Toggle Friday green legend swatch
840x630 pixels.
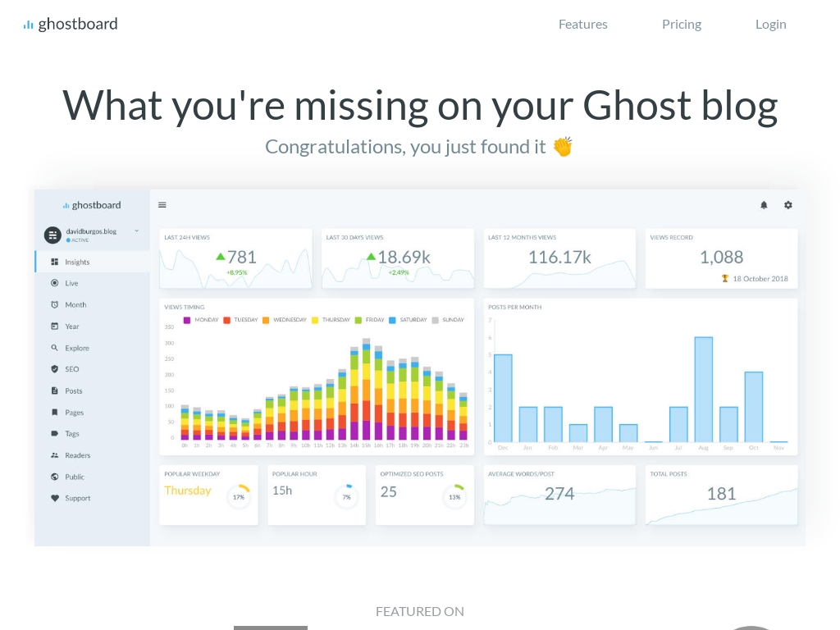tap(358, 320)
